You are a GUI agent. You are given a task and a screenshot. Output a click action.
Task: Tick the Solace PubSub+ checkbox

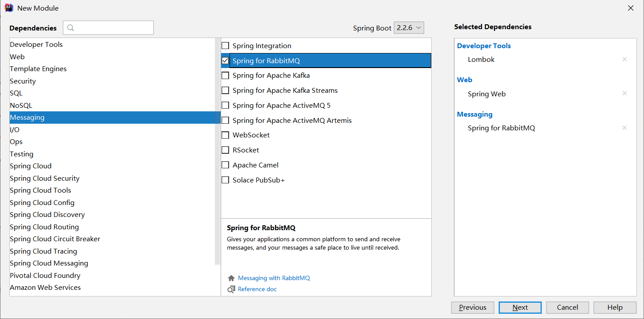click(226, 180)
